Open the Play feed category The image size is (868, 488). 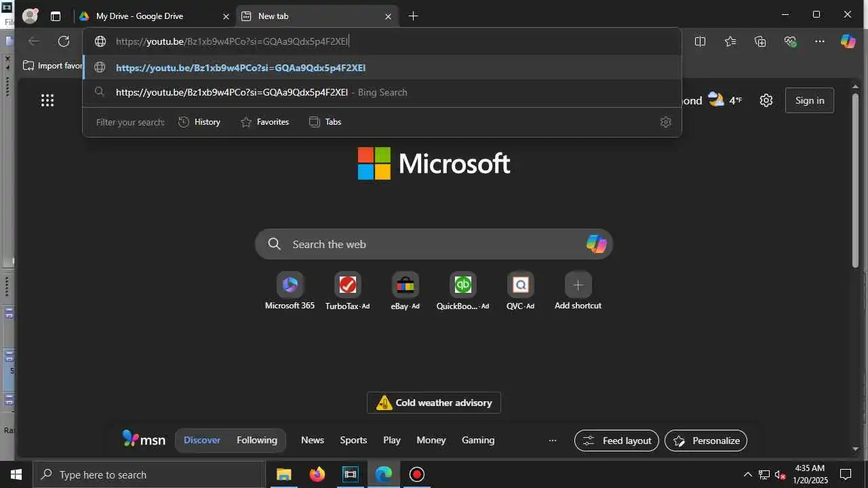[392, 440]
